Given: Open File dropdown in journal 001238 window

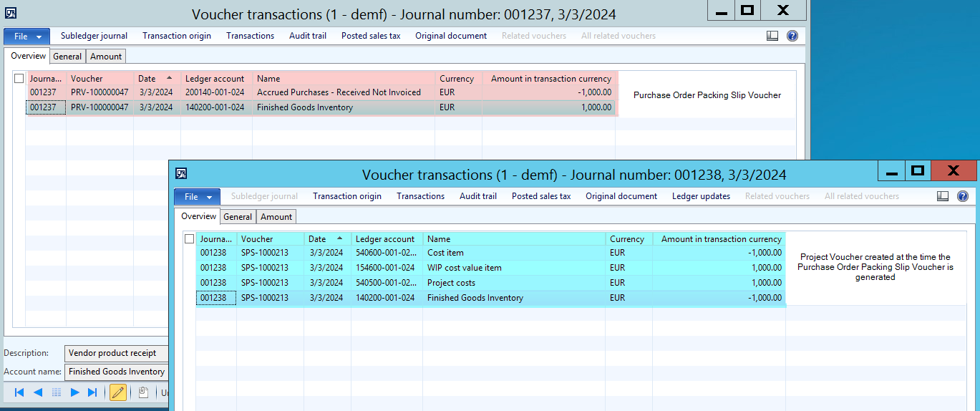Looking at the screenshot, I should (197, 196).
